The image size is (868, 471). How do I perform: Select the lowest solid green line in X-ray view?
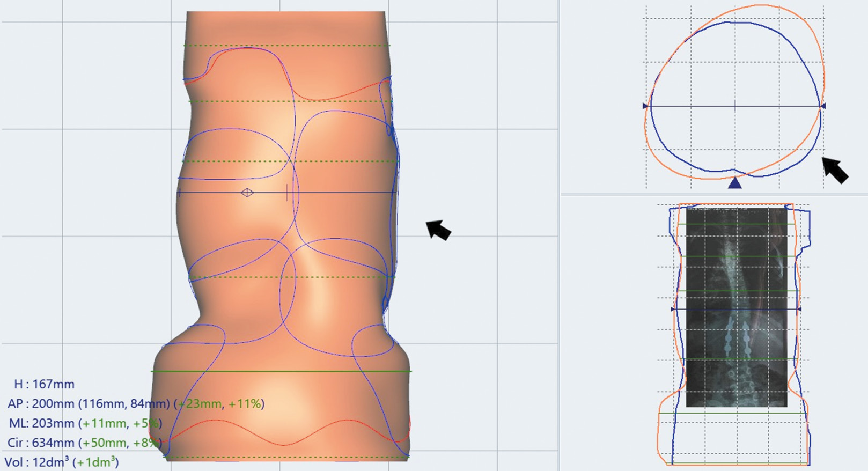coord(732,413)
